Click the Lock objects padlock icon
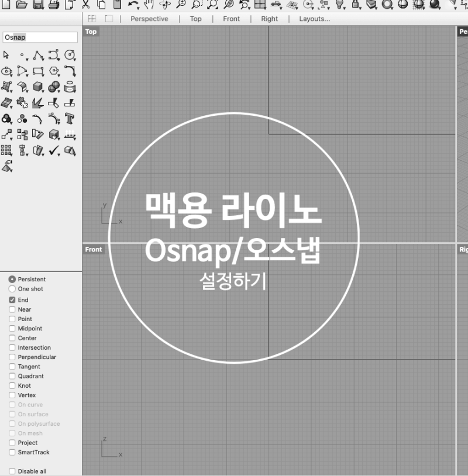 pos(356,4)
